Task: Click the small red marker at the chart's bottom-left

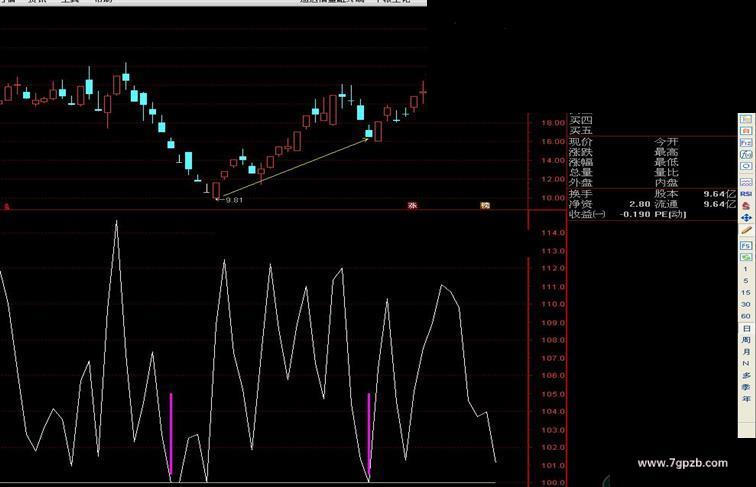Action: coord(7,206)
